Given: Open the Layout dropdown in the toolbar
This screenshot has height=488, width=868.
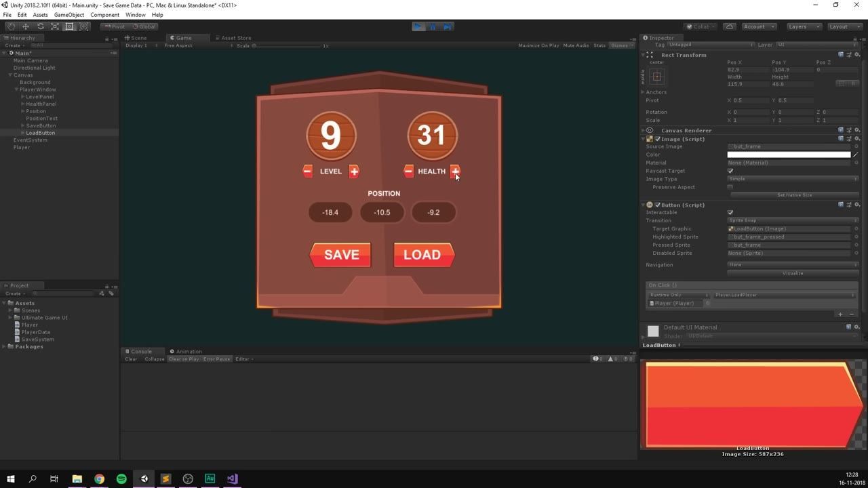Looking at the screenshot, I should tap(844, 26).
